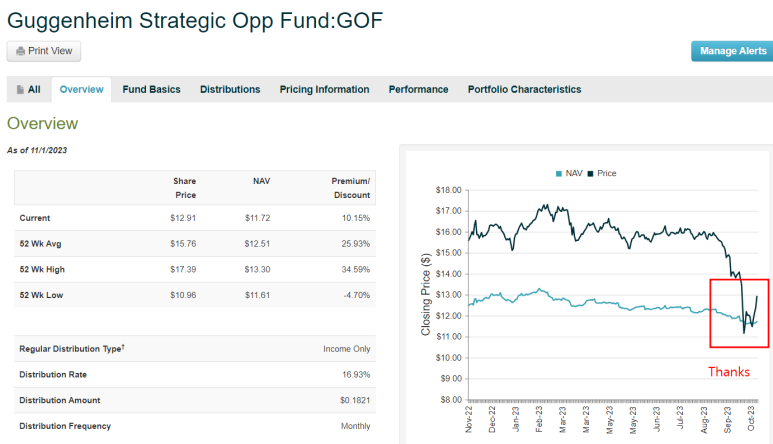Open Portfolio Characteristics tab
Screen dimensions: 773x444
click(x=525, y=90)
